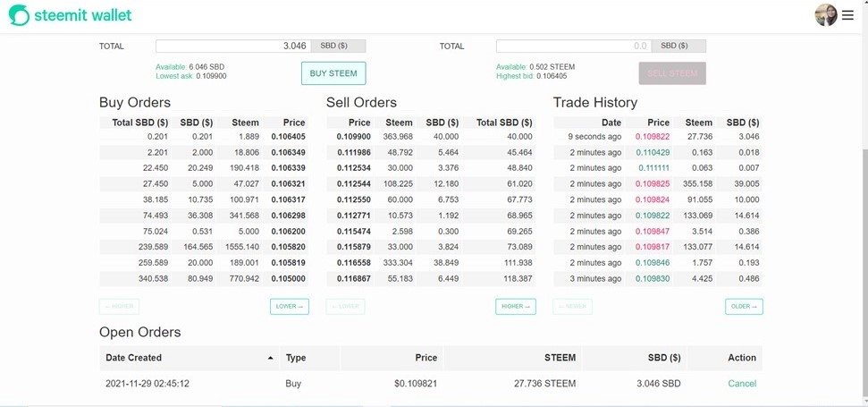Select buy order priced 0.106321
868x407 pixels.
pyautogui.click(x=204, y=184)
